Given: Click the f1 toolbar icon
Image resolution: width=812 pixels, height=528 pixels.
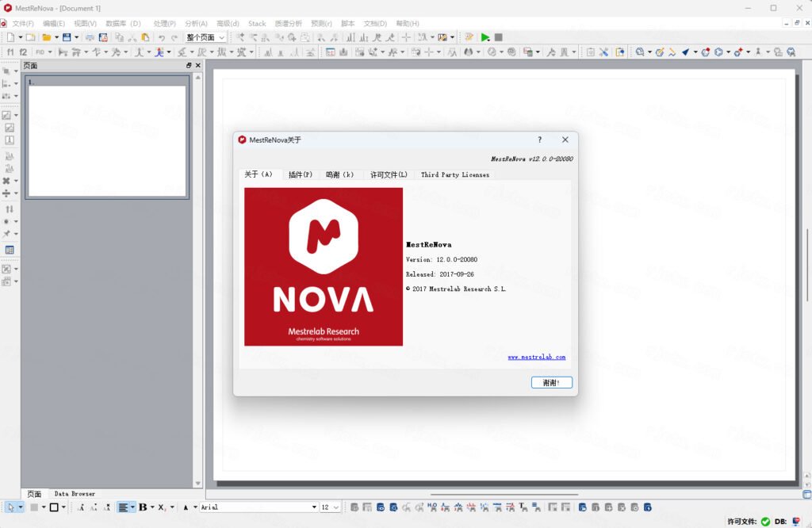Looking at the screenshot, I should pyautogui.click(x=10, y=52).
